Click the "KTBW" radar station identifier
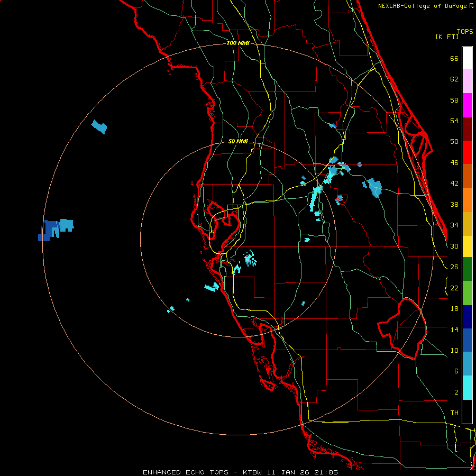This screenshot has height=476, width=476. coord(252,472)
